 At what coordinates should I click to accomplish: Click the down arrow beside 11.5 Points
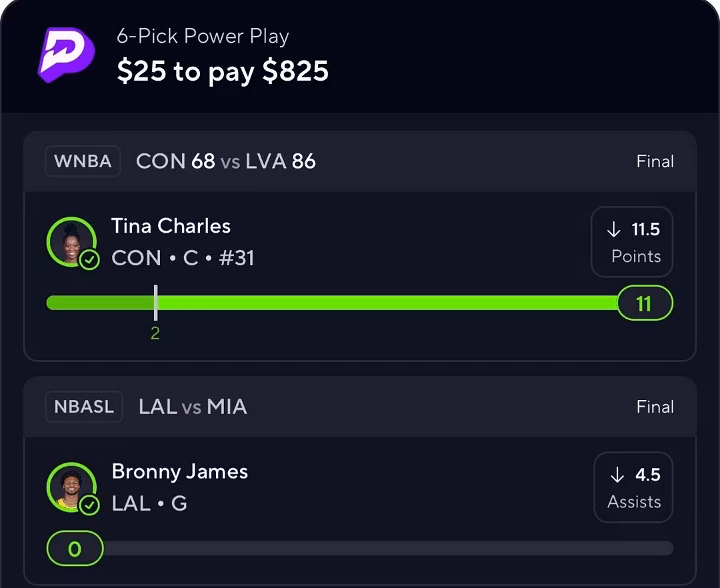(614, 229)
